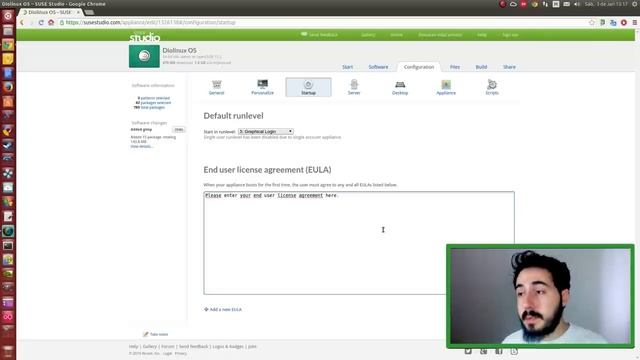Open the Server configuration section
The width and height of the screenshot is (640, 360).
coord(354,87)
